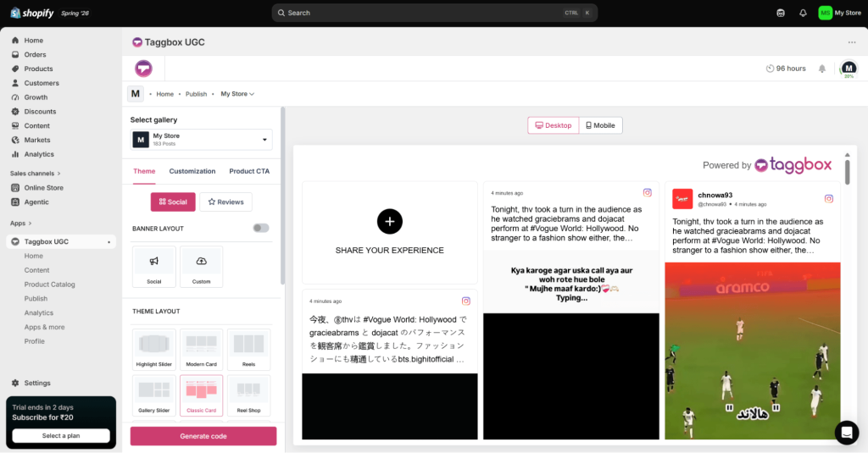Open Profile under Taggbox UGC
This screenshot has height=453, width=868.
point(34,341)
